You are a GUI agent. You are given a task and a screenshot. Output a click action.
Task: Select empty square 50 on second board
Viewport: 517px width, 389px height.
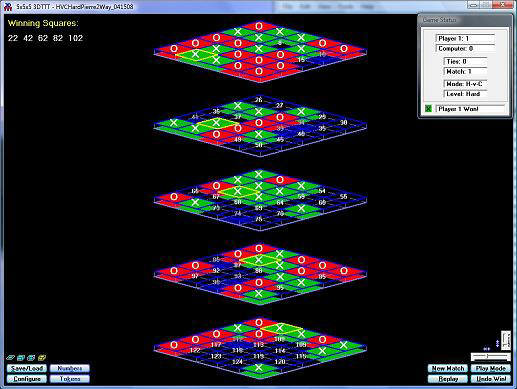[x=259, y=145]
